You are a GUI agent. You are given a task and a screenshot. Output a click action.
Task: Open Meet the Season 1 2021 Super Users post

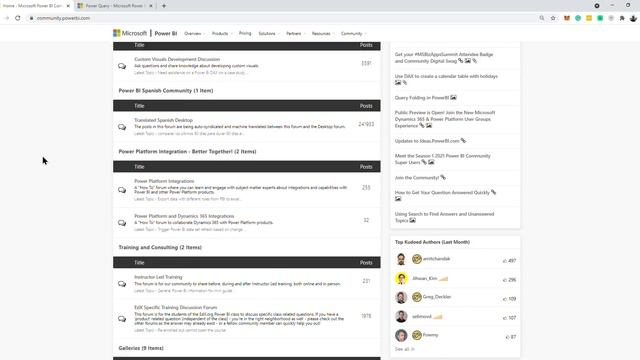tap(442, 159)
